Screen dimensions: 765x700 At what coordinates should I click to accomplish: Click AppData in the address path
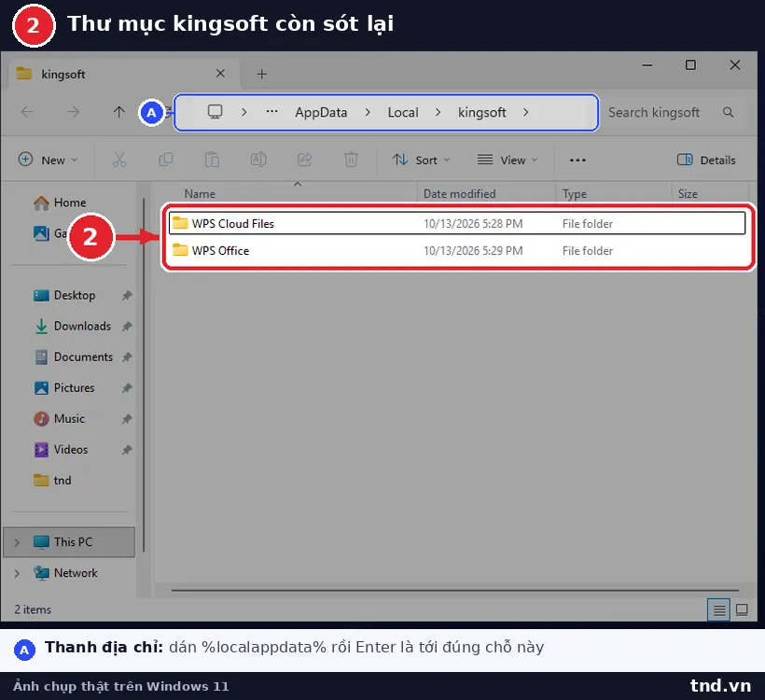[x=321, y=112]
